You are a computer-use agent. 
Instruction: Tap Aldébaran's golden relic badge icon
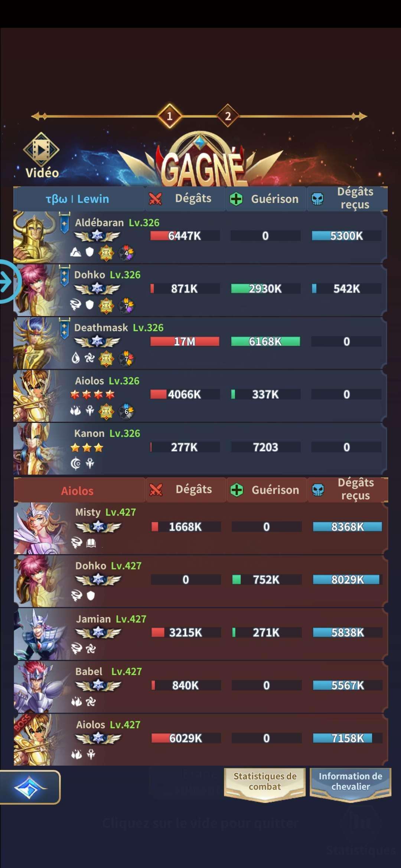[106, 253]
